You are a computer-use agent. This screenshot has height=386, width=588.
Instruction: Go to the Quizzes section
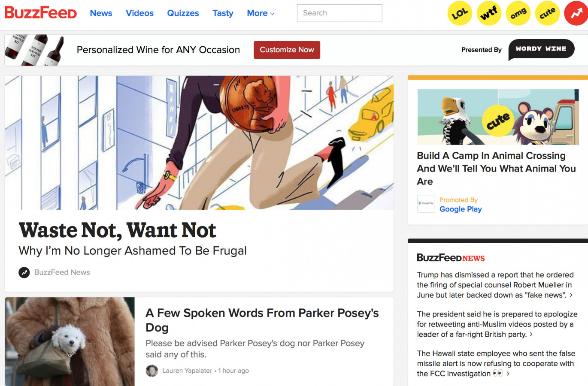[183, 13]
